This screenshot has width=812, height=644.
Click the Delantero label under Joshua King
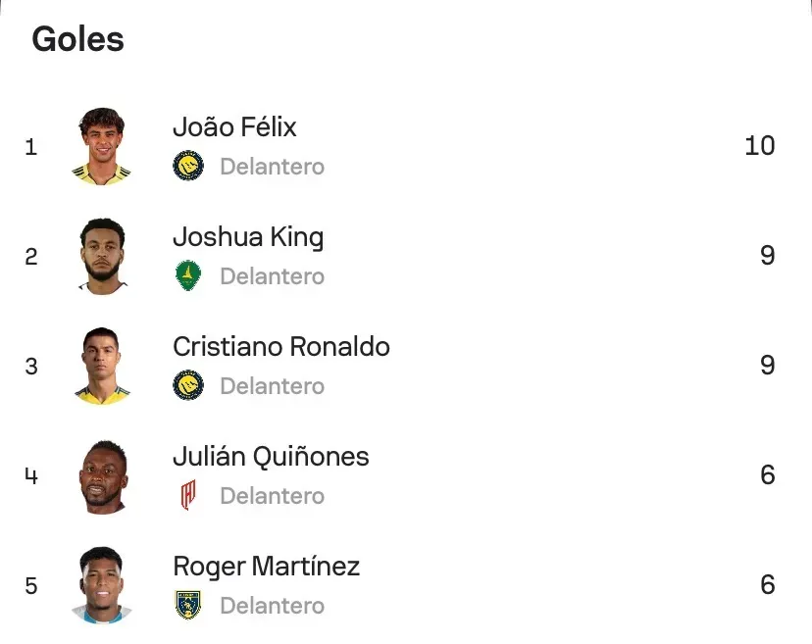tap(272, 276)
